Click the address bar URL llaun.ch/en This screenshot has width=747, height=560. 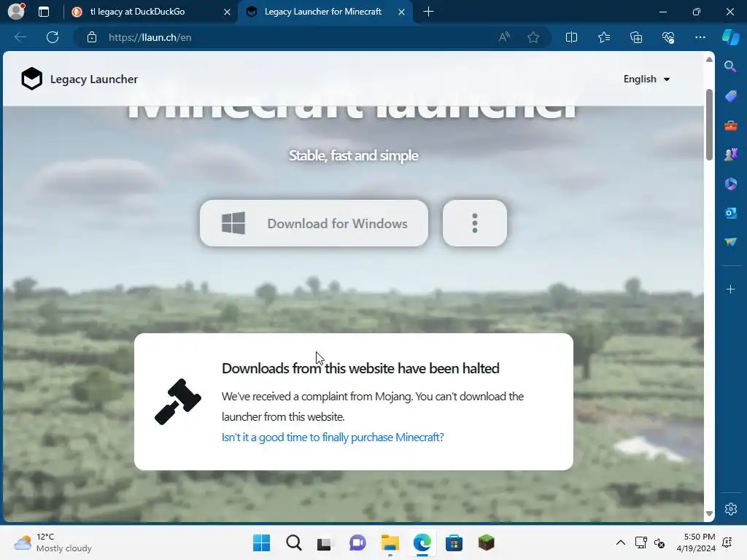coord(150,38)
